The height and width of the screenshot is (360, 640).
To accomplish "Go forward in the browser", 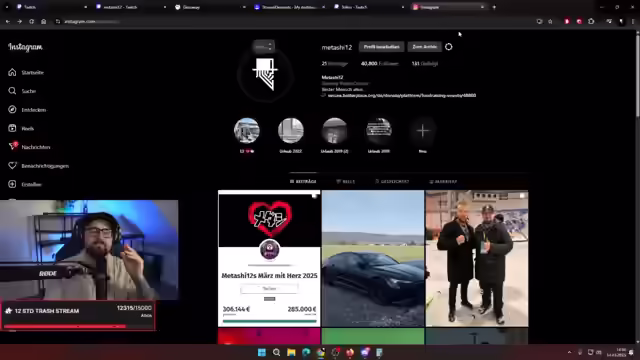I will coord(20,21).
